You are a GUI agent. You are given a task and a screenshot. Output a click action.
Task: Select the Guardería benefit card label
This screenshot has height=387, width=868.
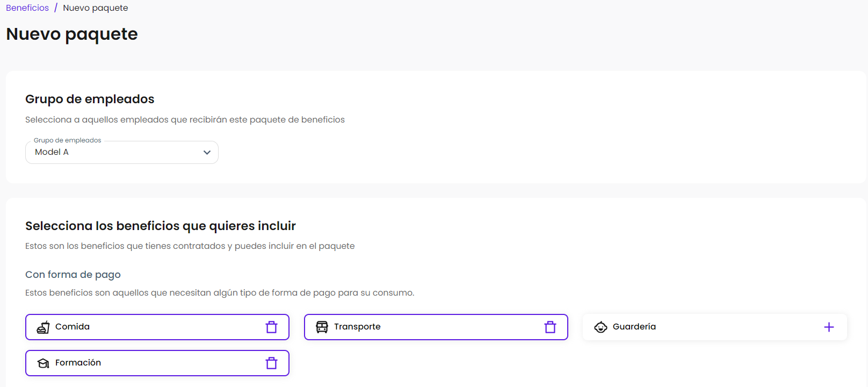click(634, 327)
